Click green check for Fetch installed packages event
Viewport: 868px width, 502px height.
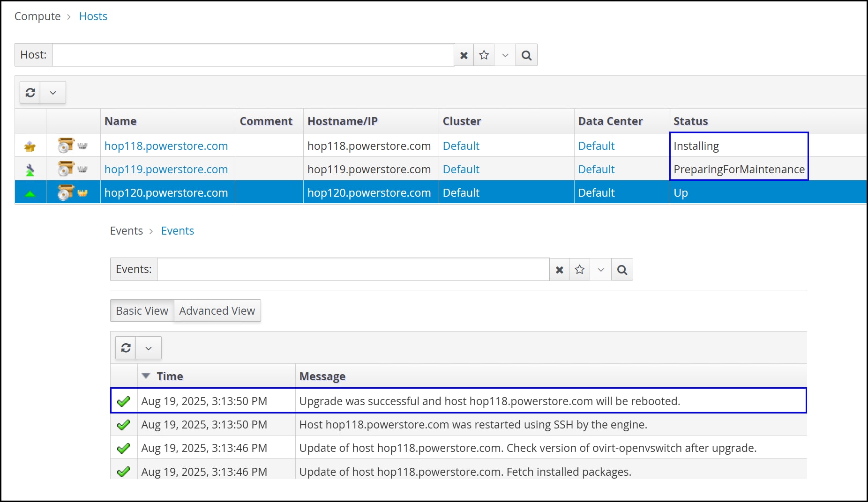(x=123, y=472)
